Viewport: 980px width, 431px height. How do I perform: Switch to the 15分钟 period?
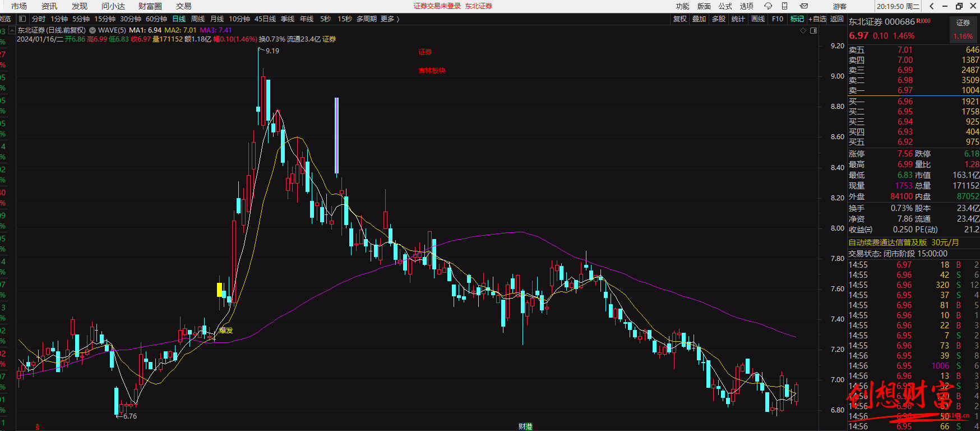point(105,19)
